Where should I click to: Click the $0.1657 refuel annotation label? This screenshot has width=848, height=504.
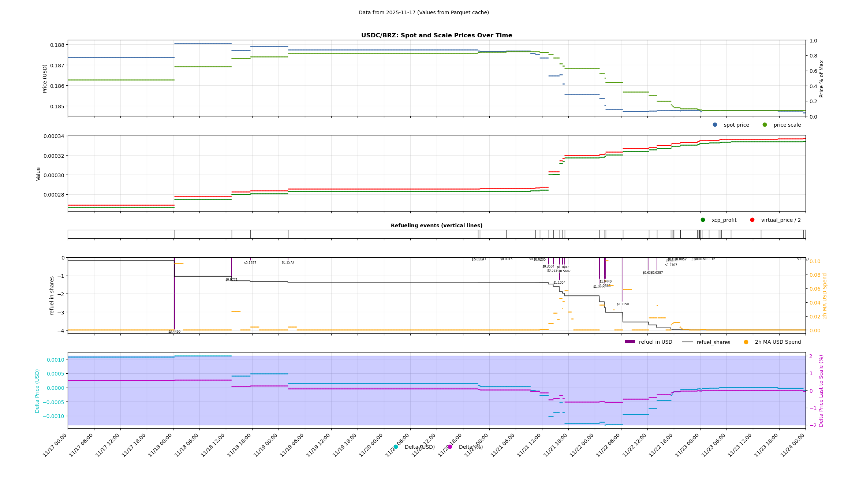[250, 263]
